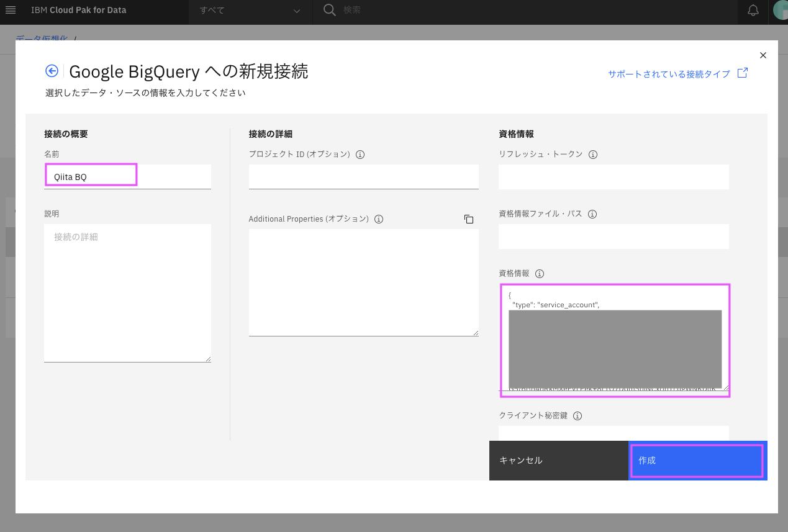Open the notifications bell
788x532 pixels.
click(x=753, y=11)
